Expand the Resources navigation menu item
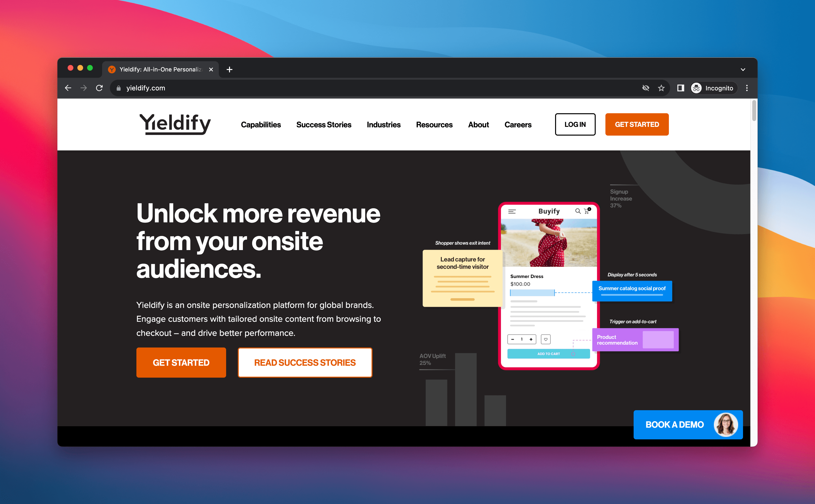 (434, 124)
